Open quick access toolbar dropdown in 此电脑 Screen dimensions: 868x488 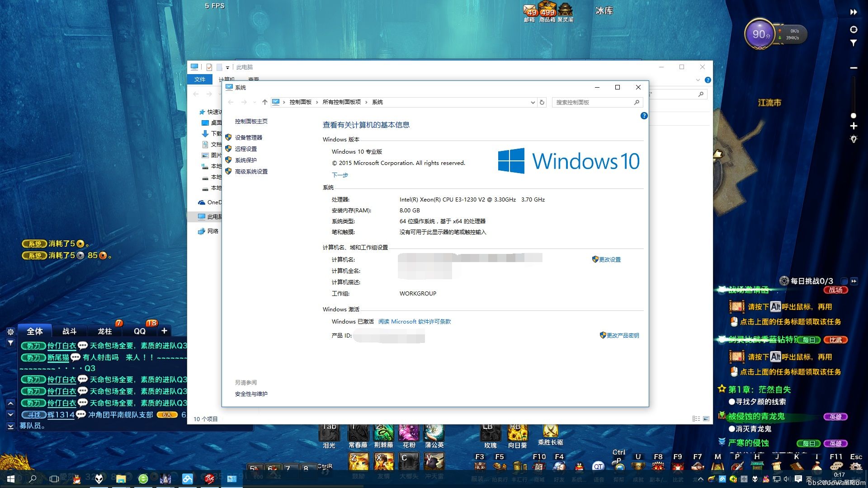click(227, 67)
